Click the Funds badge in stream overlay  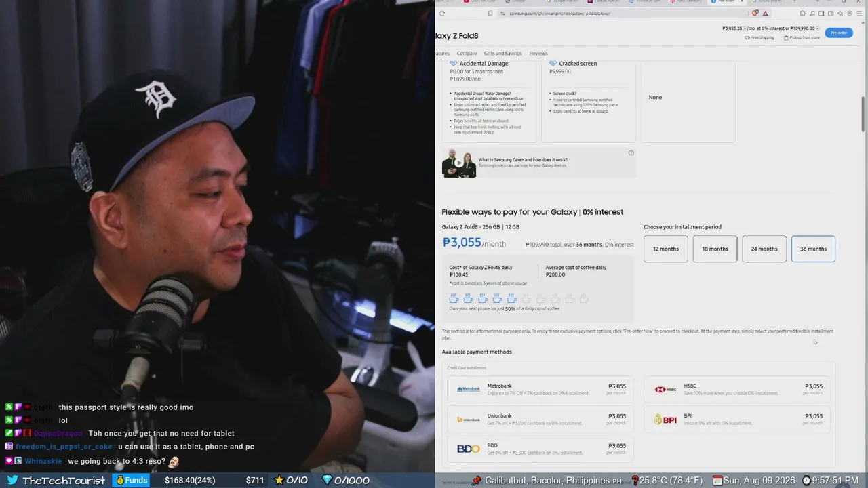click(132, 481)
